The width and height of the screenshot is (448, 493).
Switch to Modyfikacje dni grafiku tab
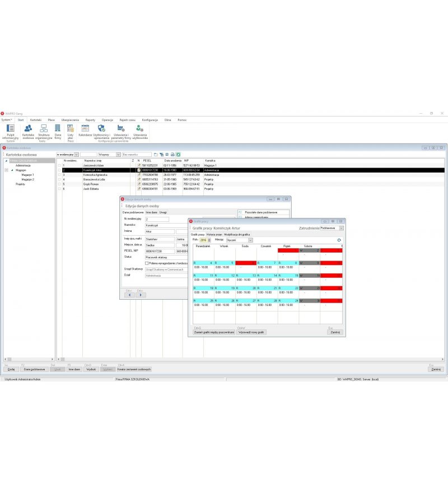click(237, 235)
